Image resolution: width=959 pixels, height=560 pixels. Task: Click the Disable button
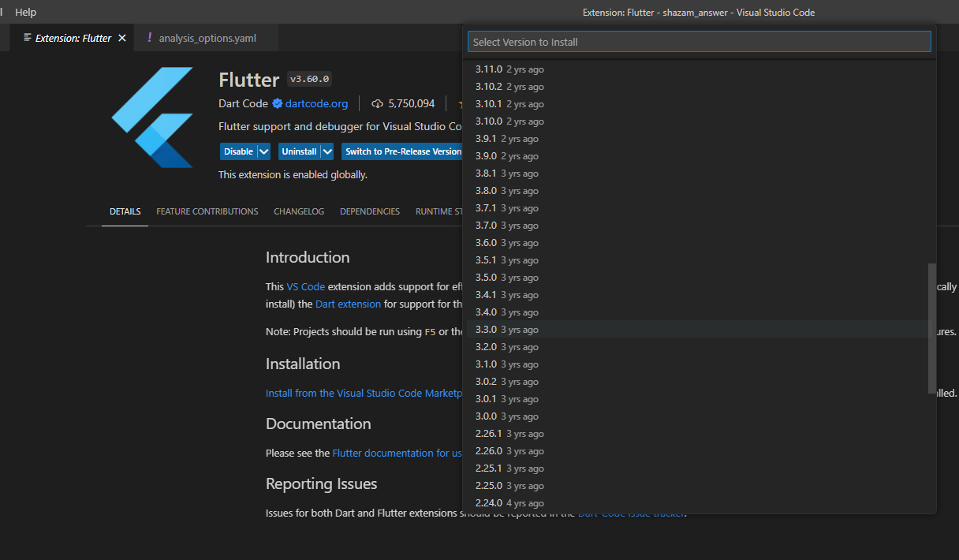[238, 151]
